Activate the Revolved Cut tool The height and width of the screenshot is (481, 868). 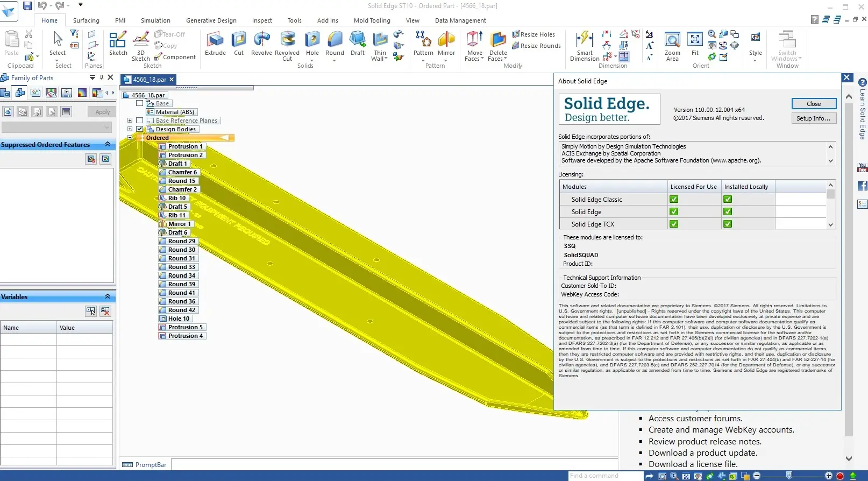(x=287, y=46)
